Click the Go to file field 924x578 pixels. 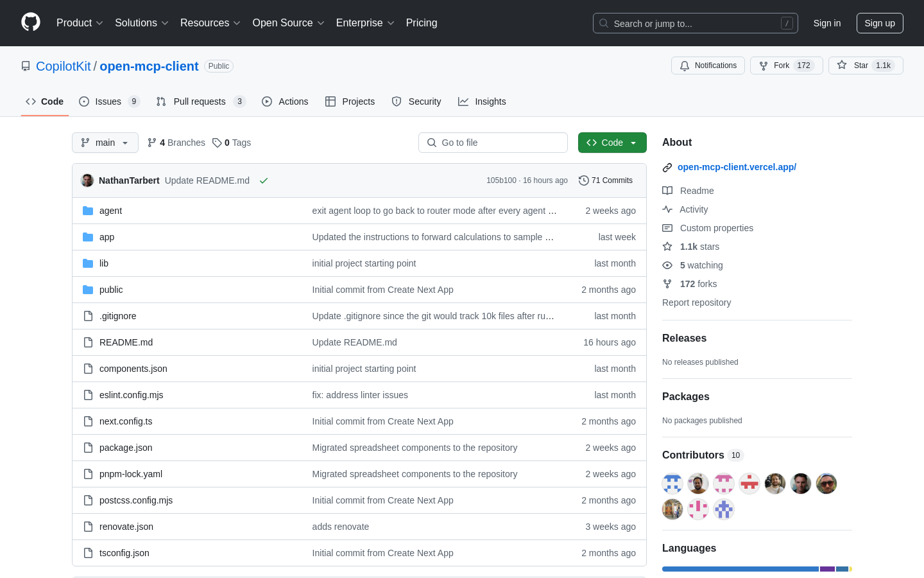pyautogui.click(x=493, y=143)
